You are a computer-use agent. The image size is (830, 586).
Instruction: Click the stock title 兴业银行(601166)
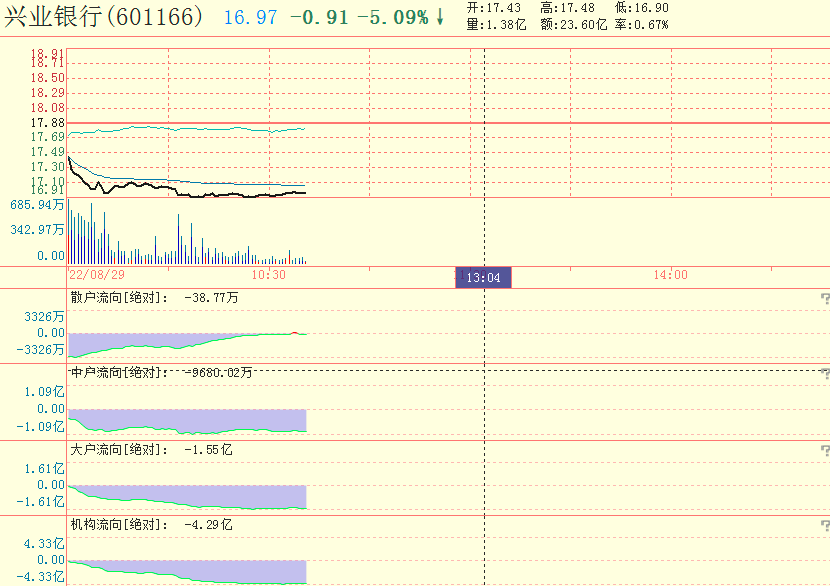[104, 16]
